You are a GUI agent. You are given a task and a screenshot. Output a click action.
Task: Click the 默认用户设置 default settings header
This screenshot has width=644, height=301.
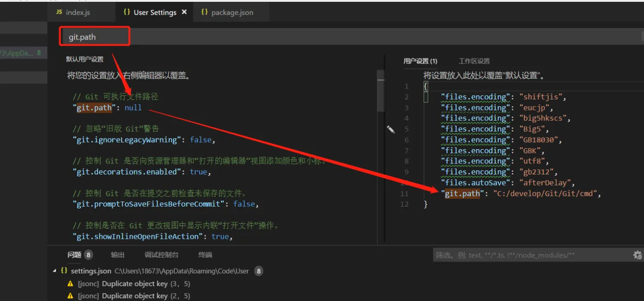(85, 59)
